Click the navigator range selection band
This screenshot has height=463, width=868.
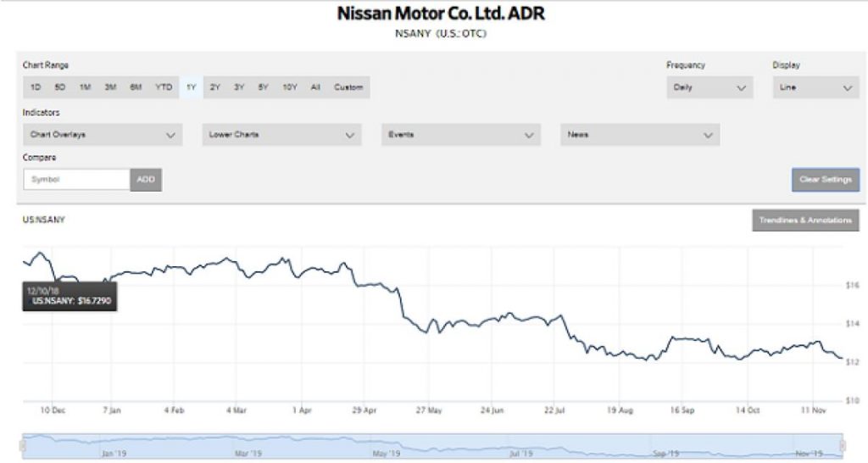point(433,446)
